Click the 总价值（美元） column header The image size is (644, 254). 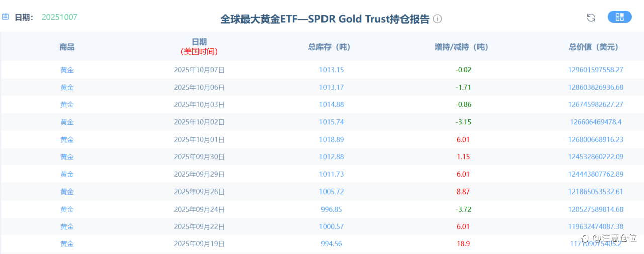pyautogui.click(x=594, y=47)
